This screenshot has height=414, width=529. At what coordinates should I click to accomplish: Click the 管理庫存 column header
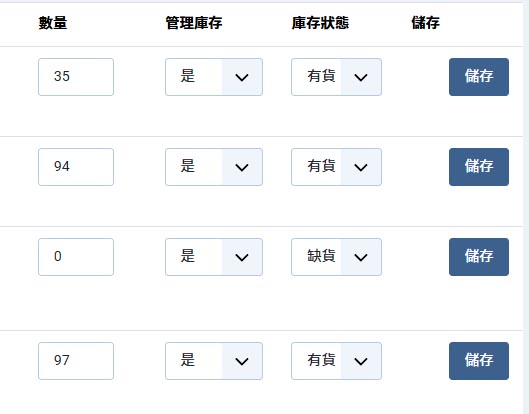pyautogui.click(x=194, y=23)
